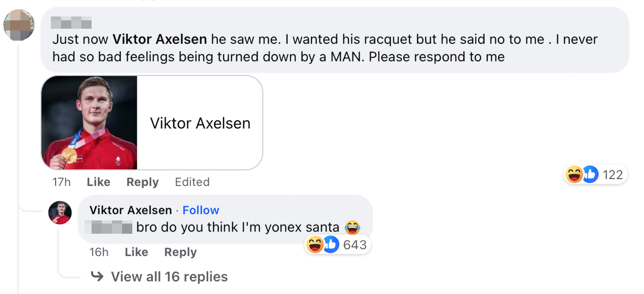This screenshot has height=294, width=644.
Task: Reply to Viktor Axelsen's 16h comment
Action: click(x=180, y=252)
